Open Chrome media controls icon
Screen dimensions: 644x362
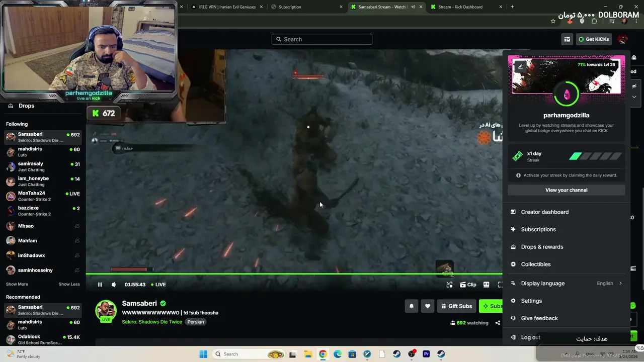(612, 21)
